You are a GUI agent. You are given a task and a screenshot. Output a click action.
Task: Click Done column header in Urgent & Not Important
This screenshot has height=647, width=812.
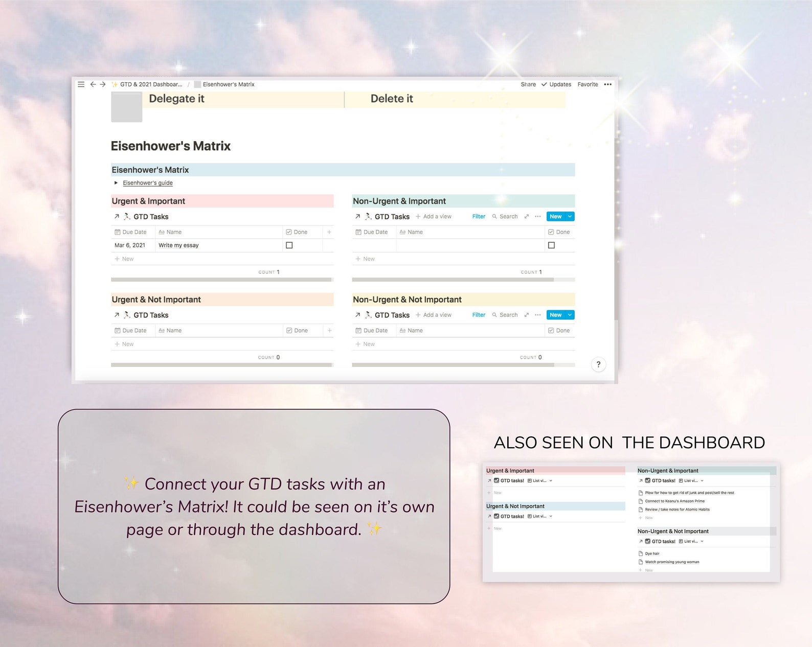[x=303, y=331]
